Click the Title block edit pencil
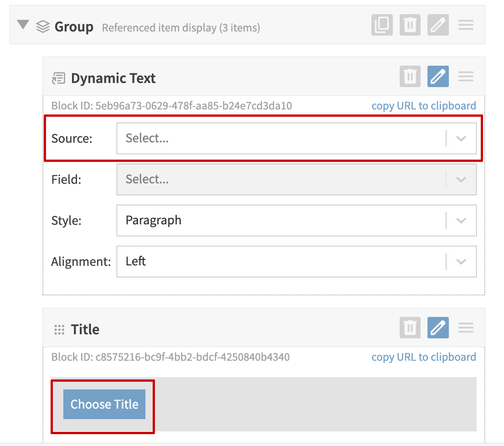The image size is (504, 446). coord(438,327)
